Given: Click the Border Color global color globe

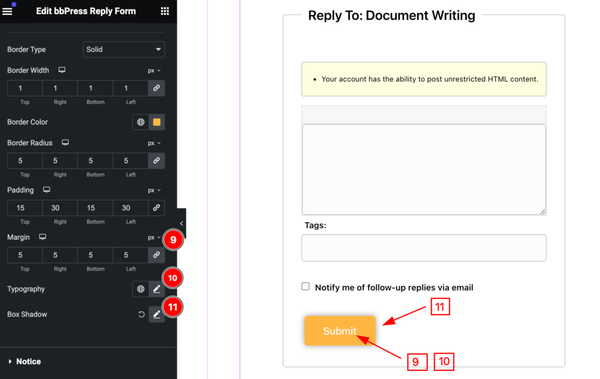Looking at the screenshot, I should click(140, 122).
